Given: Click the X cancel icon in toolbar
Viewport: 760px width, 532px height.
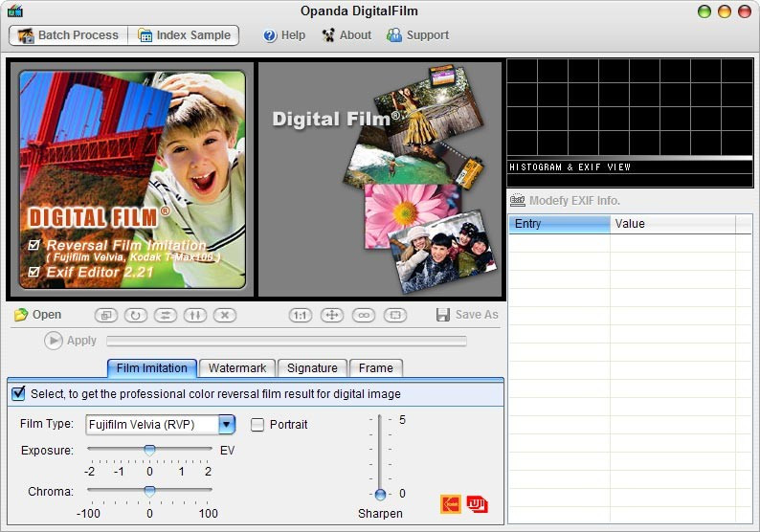Looking at the screenshot, I should pyautogui.click(x=225, y=316).
